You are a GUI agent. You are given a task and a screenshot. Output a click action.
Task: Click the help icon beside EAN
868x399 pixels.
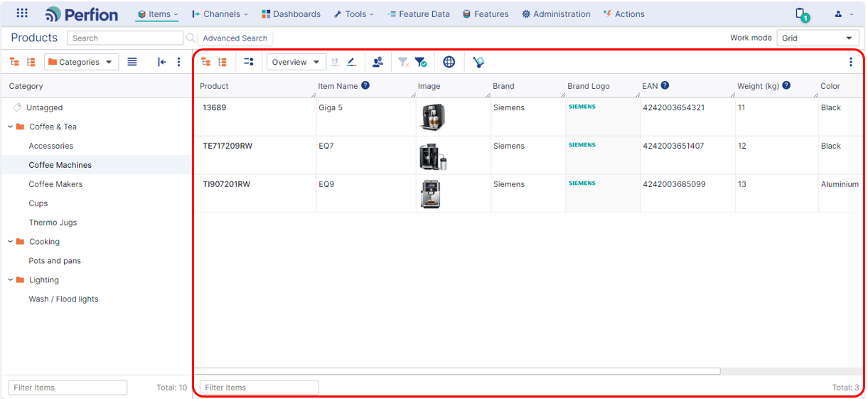(x=665, y=85)
